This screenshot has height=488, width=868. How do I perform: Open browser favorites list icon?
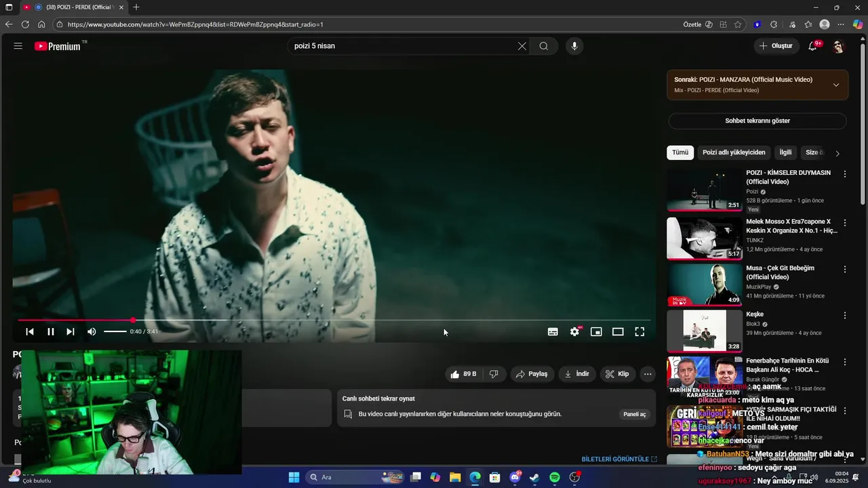[808, 24]
